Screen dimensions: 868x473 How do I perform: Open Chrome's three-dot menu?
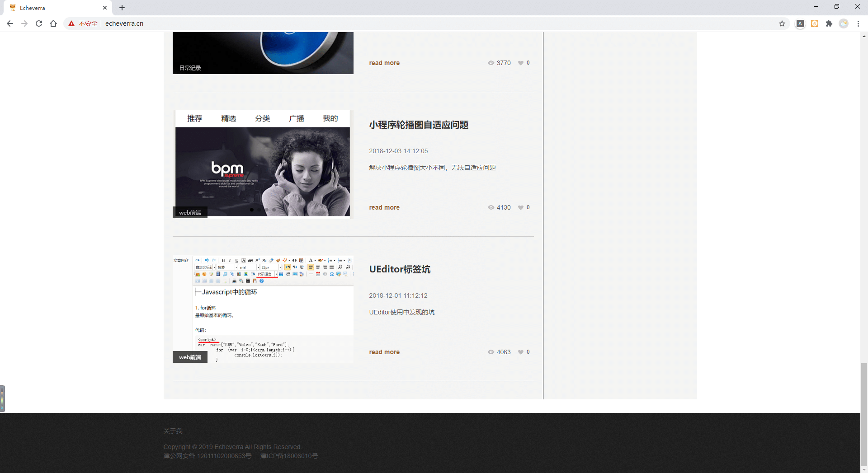click(859, 23)
